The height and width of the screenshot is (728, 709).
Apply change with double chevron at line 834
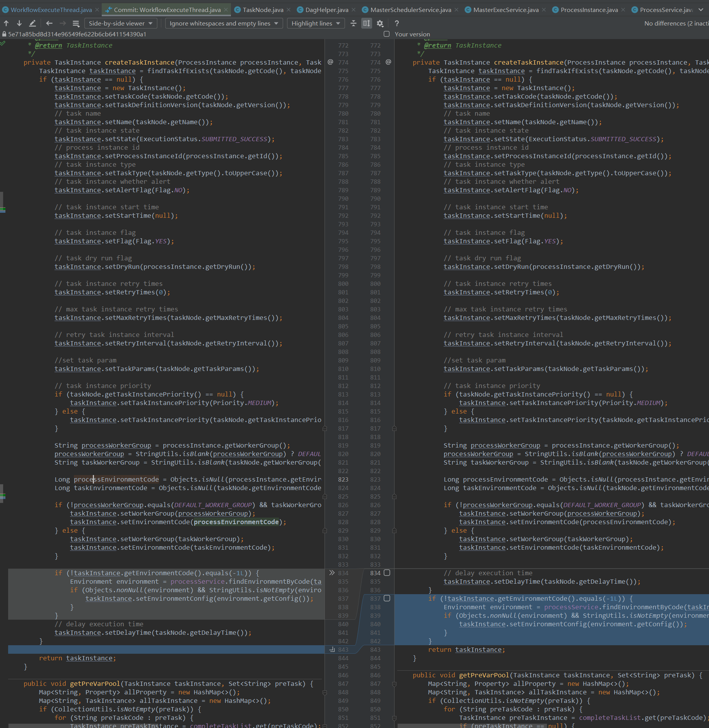coord(332,572)
